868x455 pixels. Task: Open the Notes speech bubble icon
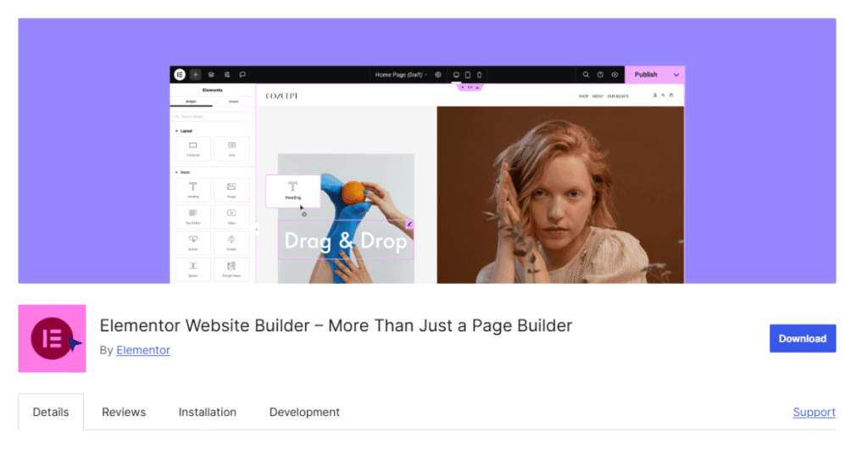click(x=242, y=75)
